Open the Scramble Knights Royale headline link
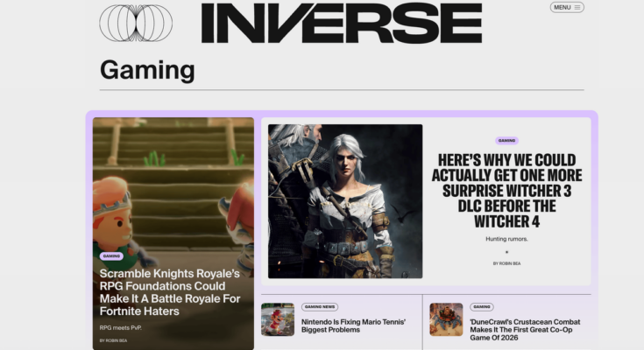Viewport: 644px width, 350px height. coord(168,292)
